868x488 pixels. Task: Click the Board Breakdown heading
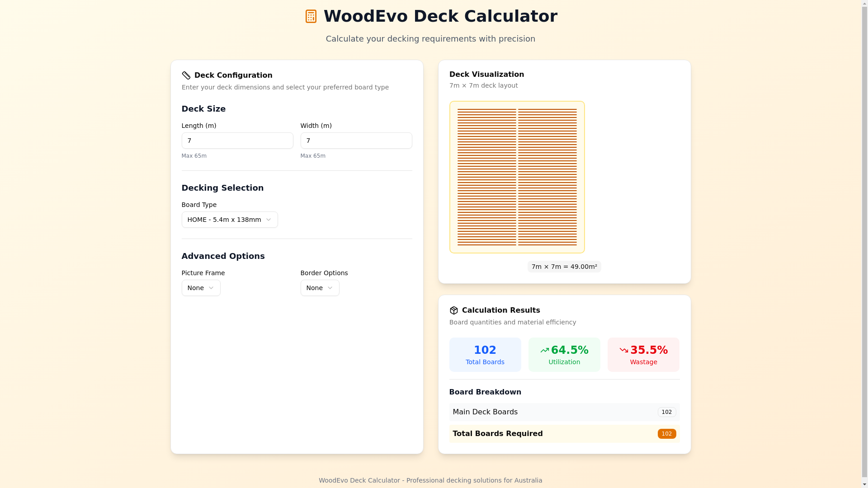485,392
